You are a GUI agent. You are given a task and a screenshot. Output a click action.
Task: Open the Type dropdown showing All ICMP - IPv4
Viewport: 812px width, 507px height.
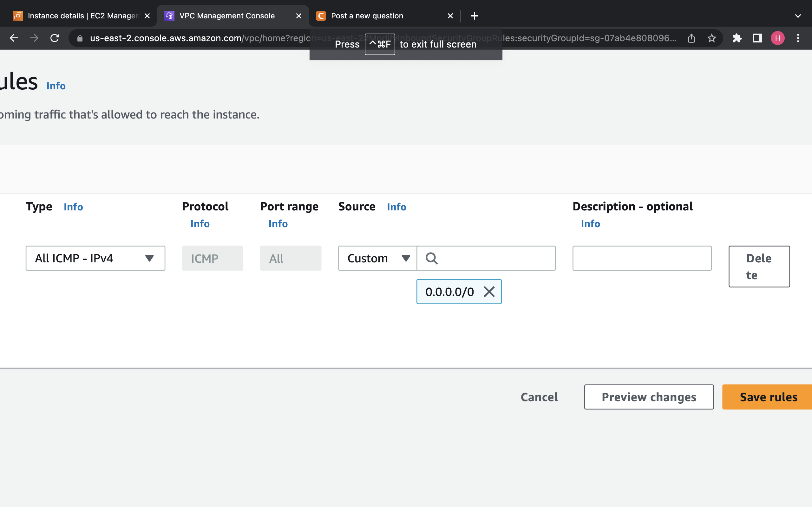(95, 258)
